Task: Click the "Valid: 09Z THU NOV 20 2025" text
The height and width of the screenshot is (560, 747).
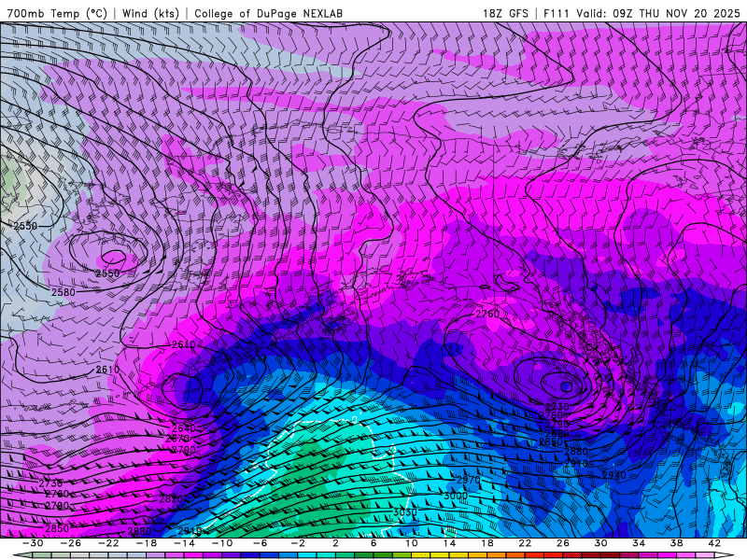Action: tap(658, 13)
